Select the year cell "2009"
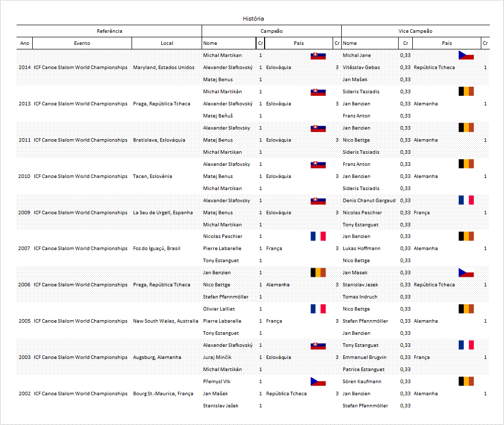This screenshot has height=425, width=504. tap(24, 213)
